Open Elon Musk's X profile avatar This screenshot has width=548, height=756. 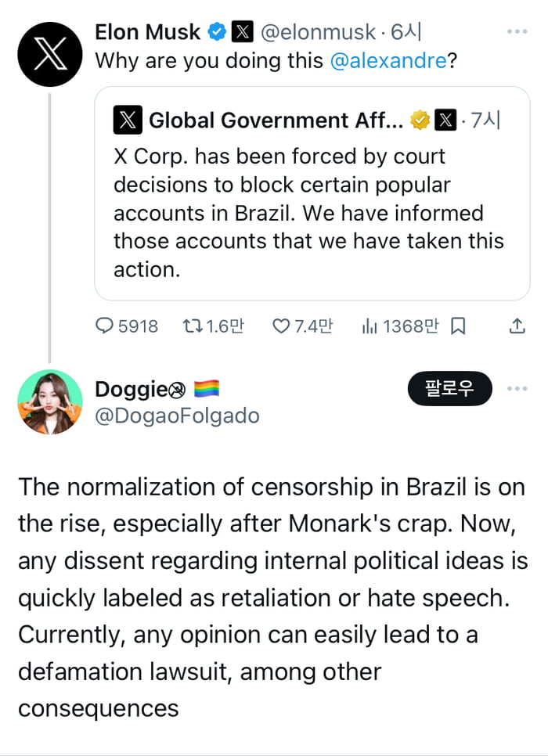pyautogui.click(x=49, y=54)
